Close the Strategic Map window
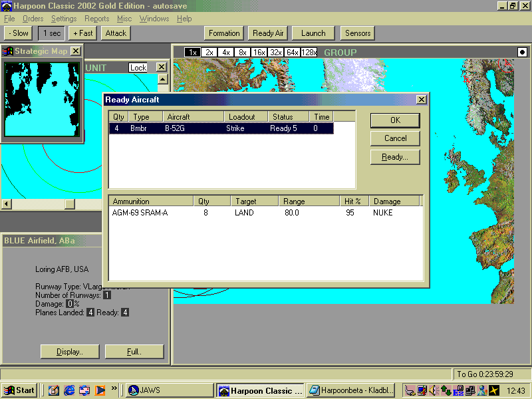 tap(75, 51)
